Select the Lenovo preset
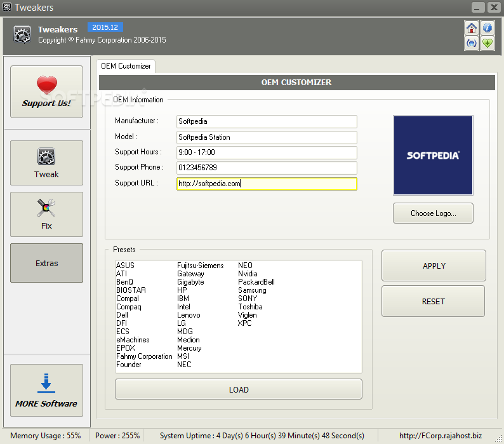 pyautogui.click(x=189, y=315)
